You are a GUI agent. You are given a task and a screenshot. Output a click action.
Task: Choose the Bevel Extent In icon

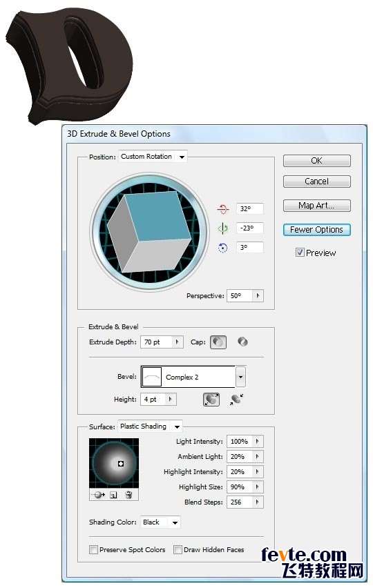236,400
